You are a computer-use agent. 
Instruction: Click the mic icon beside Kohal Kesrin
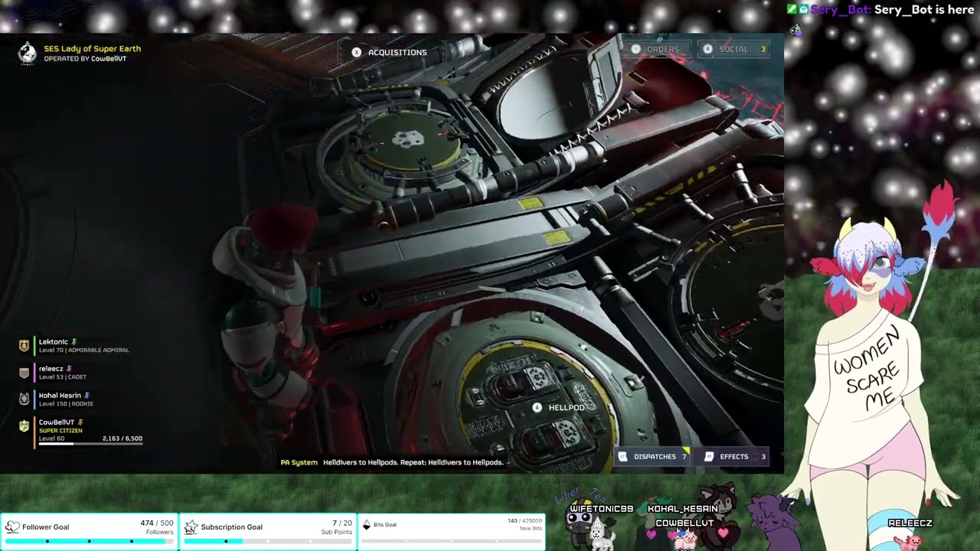87,395
